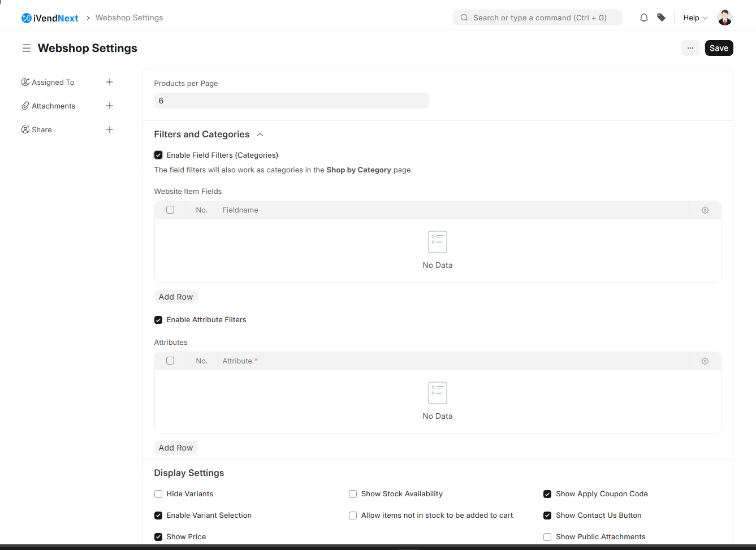Click the Attachments paperclip icon
756x550 pixels.
[25, 106]
